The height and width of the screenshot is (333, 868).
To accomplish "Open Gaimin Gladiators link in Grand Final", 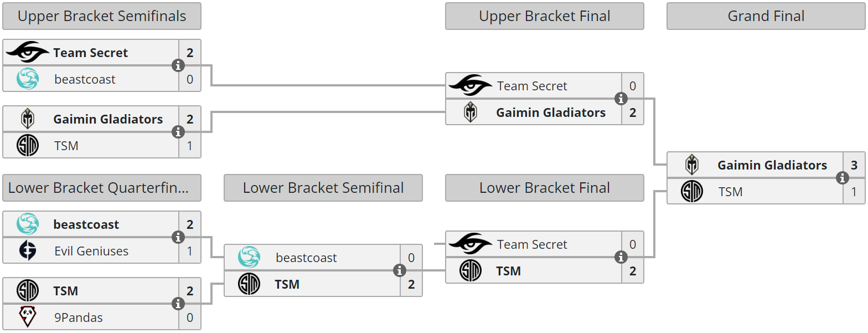I will pos(772,165).
